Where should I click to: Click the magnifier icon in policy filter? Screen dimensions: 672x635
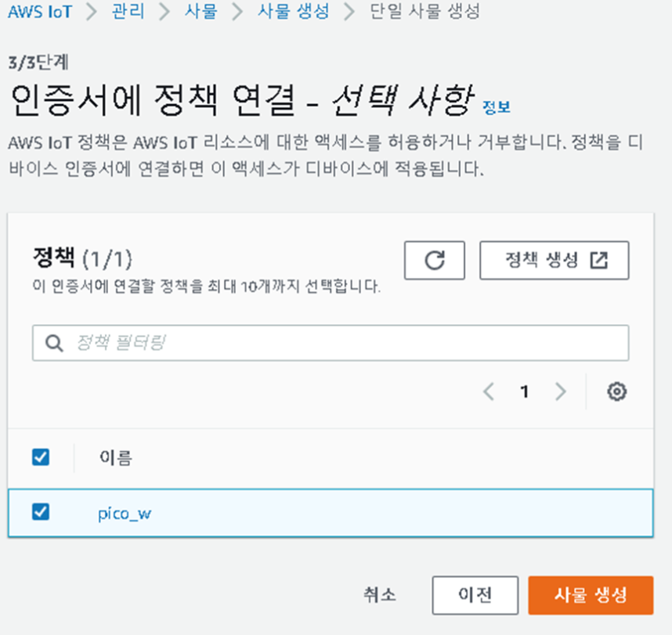pos(54,343)
